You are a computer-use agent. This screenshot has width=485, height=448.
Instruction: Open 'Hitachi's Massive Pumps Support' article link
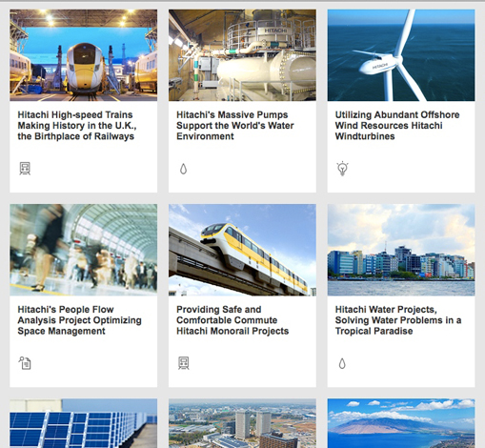tap(235, 126)
